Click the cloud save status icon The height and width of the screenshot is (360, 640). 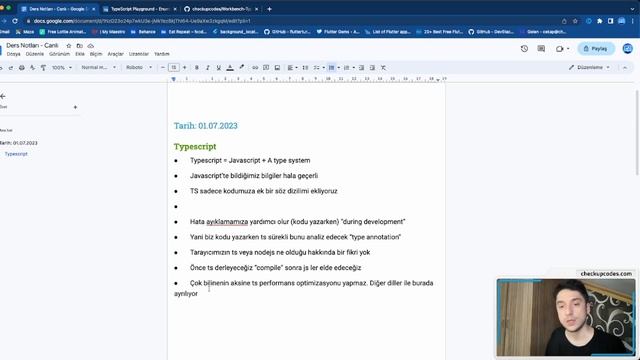91,46
